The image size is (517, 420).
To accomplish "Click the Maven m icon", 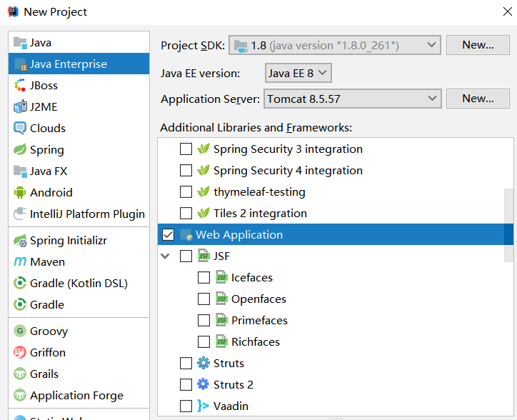I will 20,261.
